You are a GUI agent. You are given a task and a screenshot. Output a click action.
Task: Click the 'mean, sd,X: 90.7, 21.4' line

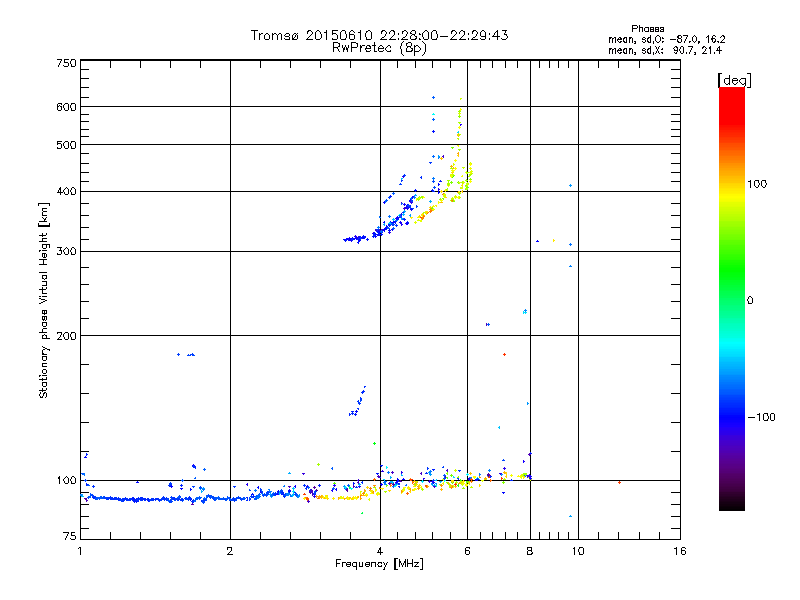click(x=665, y=50)
